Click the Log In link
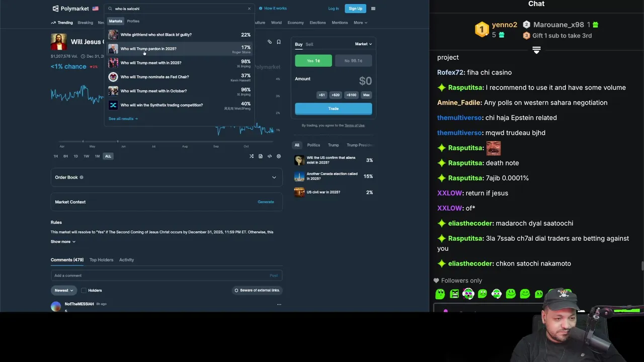Image resolution: width=644 pixels, height=362 pixels. [333, 9]
